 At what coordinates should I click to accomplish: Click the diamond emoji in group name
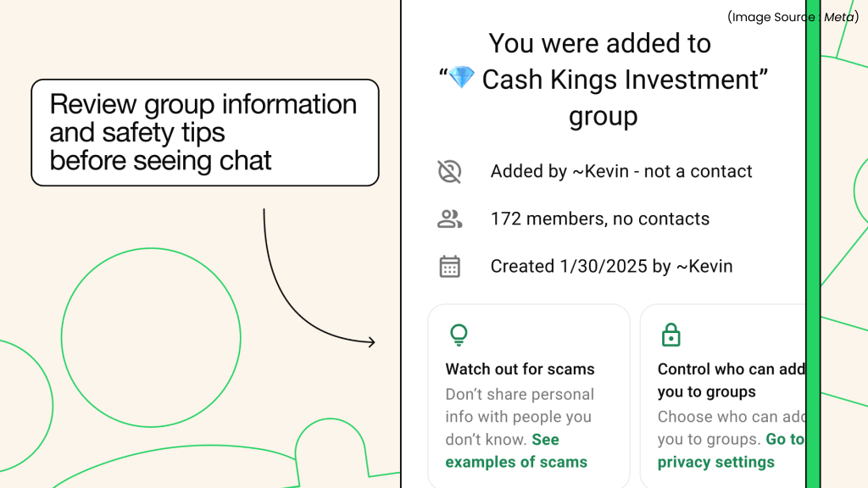[x=461, y=79]
